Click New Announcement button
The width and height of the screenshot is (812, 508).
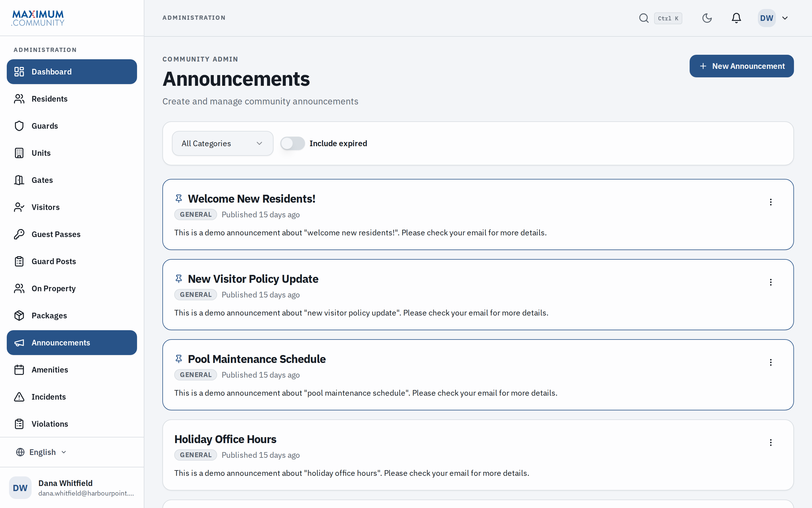tap(742, 66)
